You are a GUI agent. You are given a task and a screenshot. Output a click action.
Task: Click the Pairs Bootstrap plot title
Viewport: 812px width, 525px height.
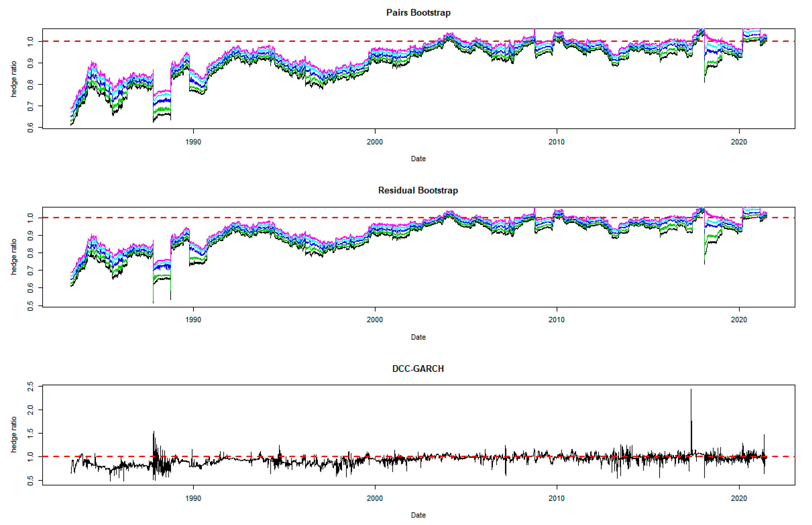pyautogui.click(x=418, y=13)
